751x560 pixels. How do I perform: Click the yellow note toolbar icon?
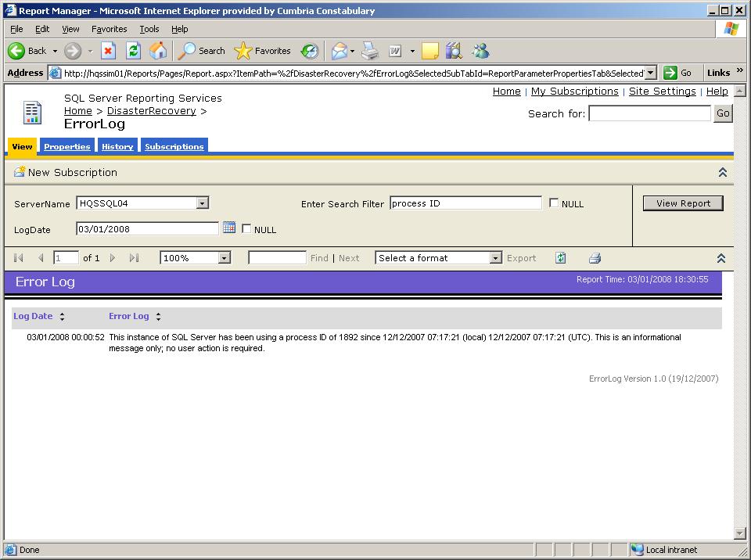429,51
